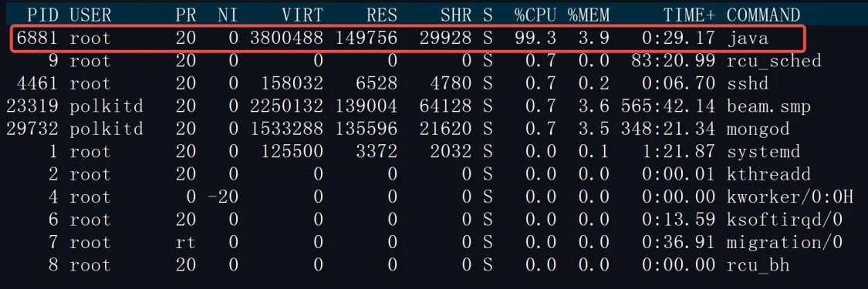
Task: Click the kworker/0:0H command
Action: [x=790, y=197]
